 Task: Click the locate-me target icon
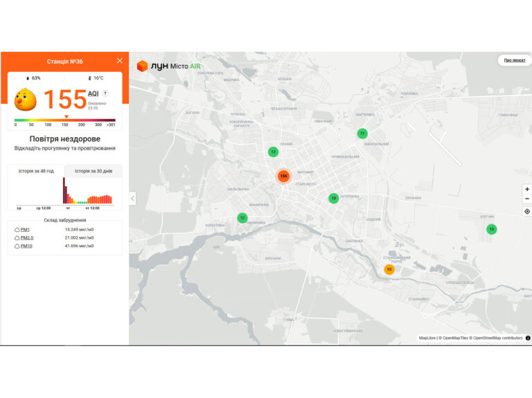[x=527, y=211]
